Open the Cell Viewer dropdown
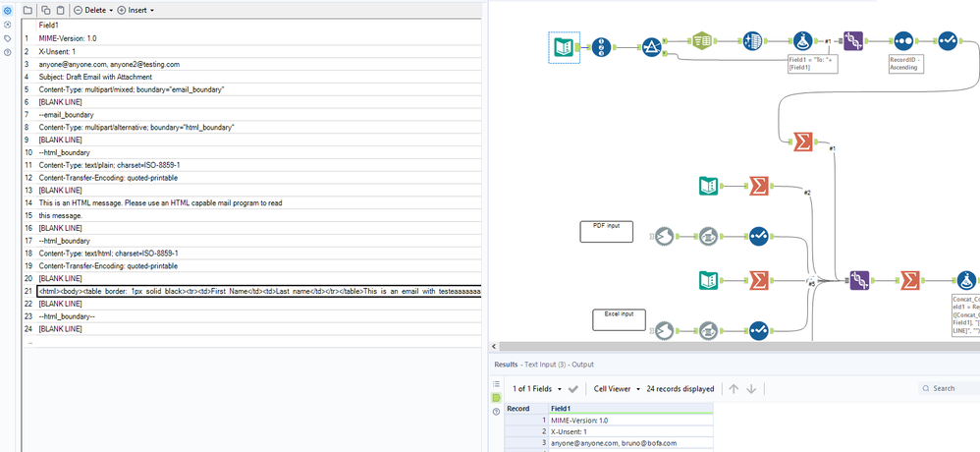Image resolution: width=980 pixels, height=452 pixels. (x=618, y=389)
